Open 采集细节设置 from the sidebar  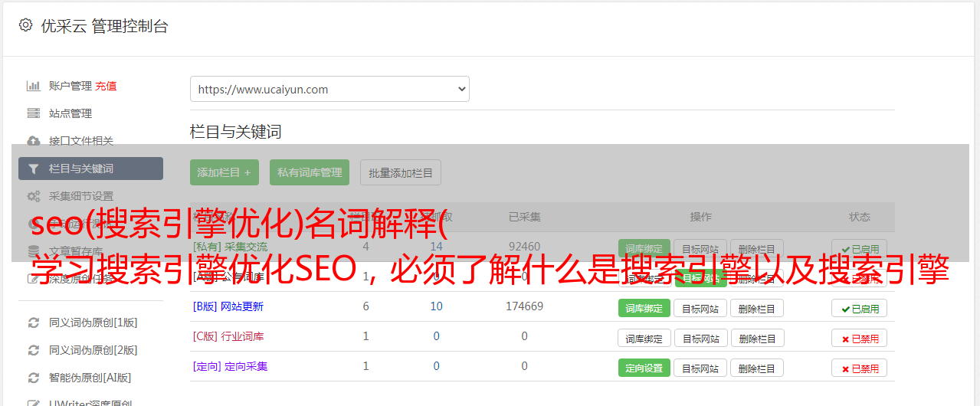tap(81, 196)
